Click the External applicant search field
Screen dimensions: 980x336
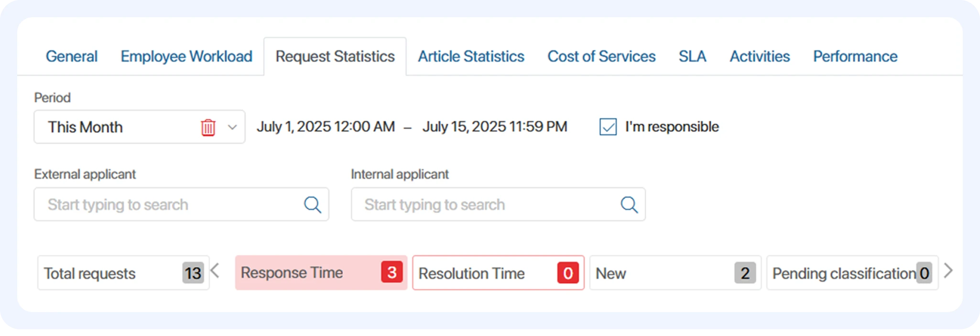point(167,204)
